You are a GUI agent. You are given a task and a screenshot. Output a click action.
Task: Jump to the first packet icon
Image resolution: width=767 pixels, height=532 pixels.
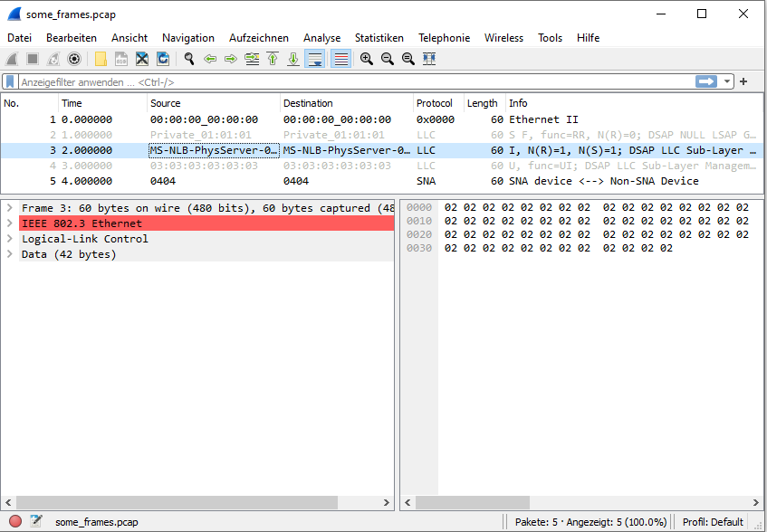click(x=273, y=59)
